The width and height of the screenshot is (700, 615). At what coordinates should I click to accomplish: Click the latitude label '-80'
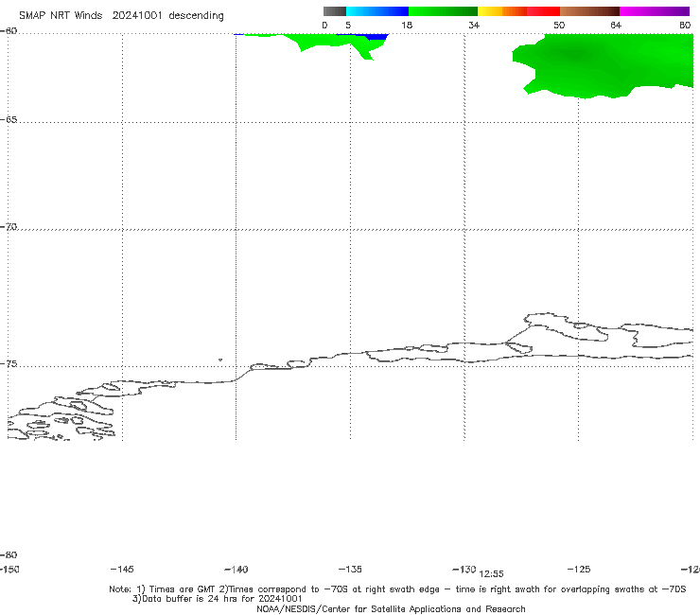click(9, 554)
